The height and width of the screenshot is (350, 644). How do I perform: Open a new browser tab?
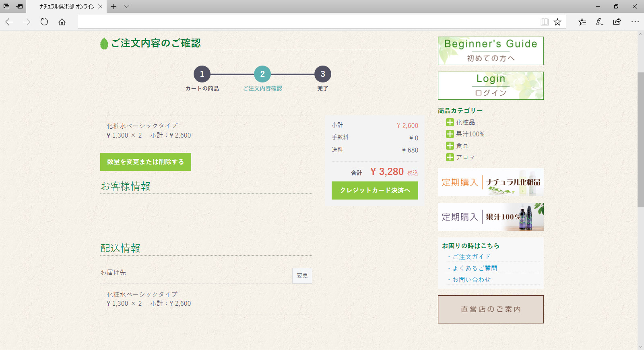(114, 6)
